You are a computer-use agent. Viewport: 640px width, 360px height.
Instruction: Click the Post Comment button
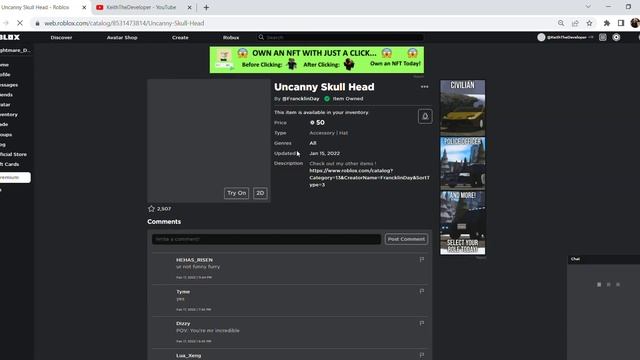(x=406, y=239)
